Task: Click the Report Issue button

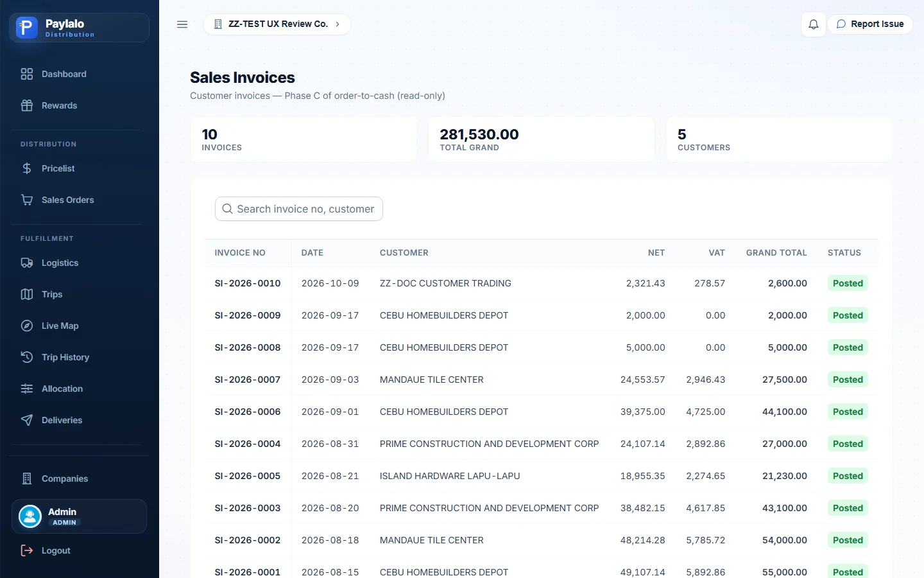Action: [x=870, y=24]
